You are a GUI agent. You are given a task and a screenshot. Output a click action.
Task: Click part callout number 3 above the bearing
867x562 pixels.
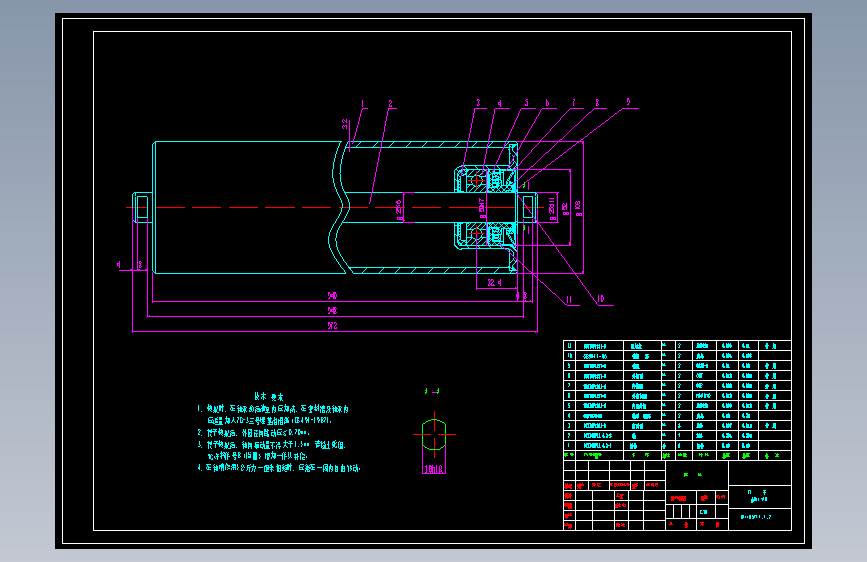[479, 103]
